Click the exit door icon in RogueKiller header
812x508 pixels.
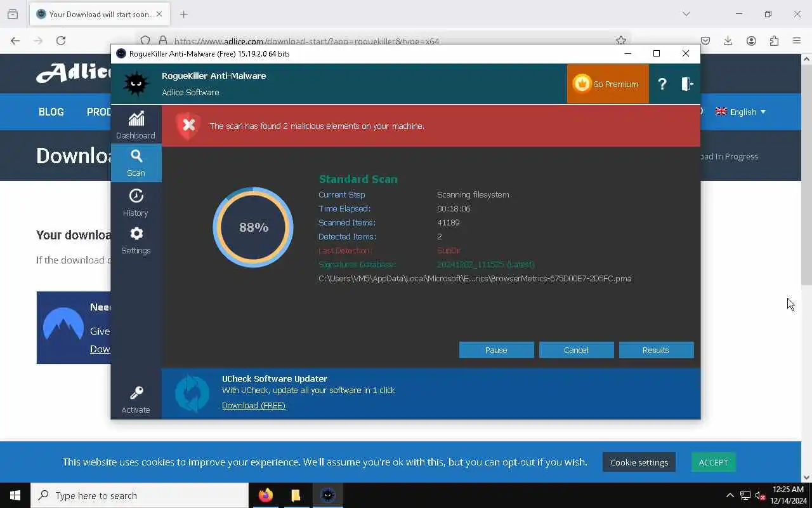[x=687, y=84]
